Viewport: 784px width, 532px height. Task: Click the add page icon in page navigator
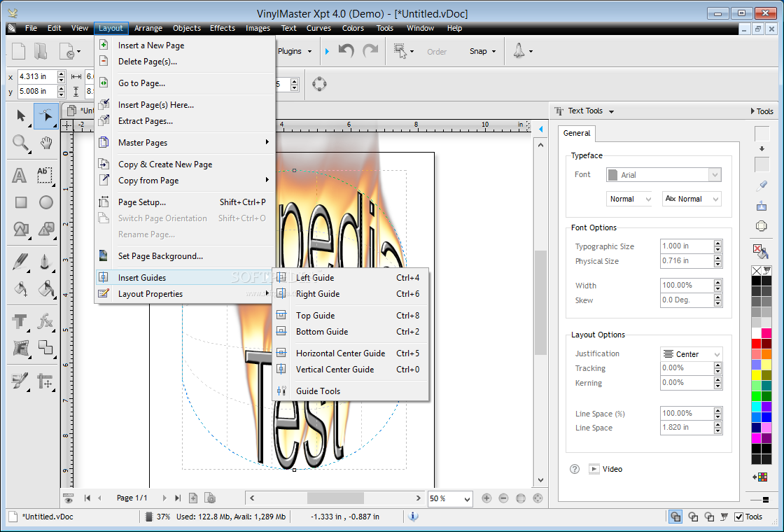point(193,498)
